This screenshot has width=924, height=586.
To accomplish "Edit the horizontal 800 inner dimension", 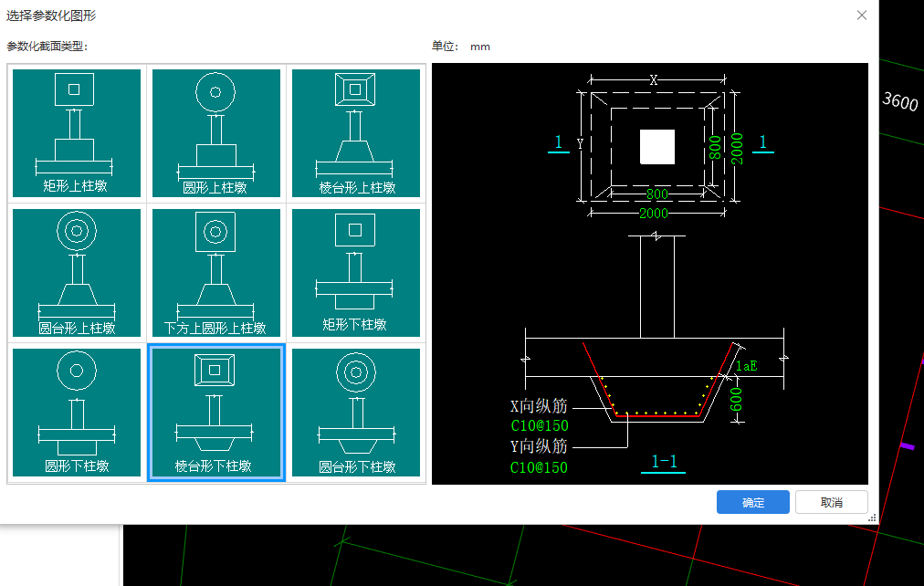I will [657, 194].
